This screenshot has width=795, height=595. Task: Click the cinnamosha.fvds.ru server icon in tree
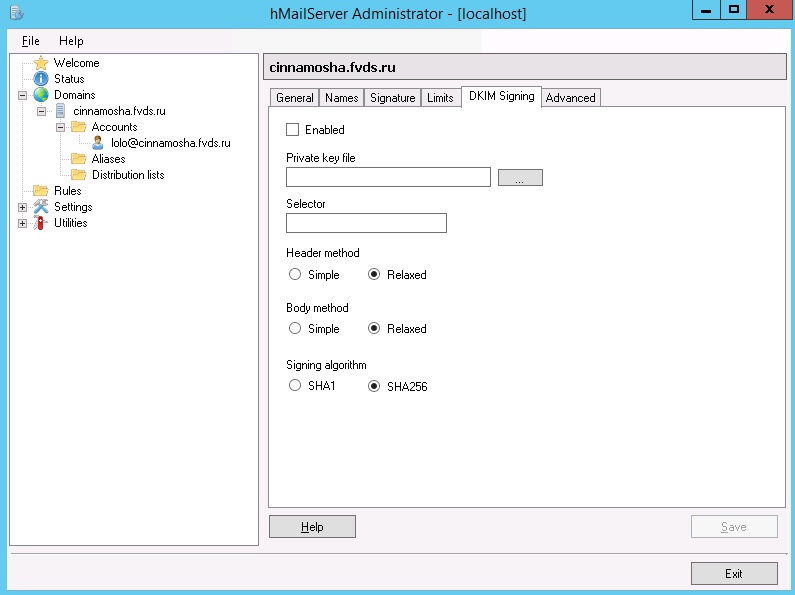point(60,111)
